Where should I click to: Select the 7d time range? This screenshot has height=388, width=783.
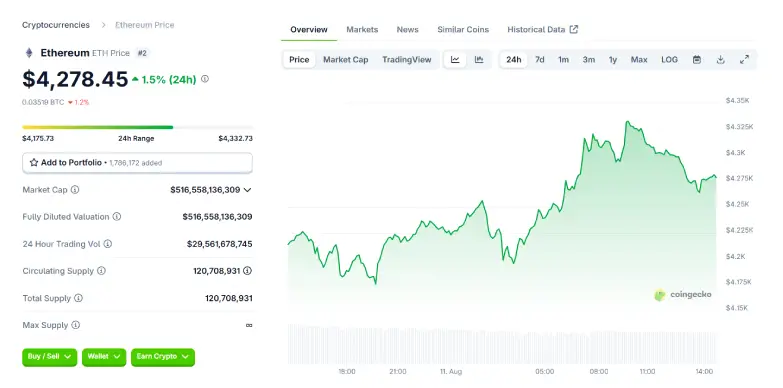tap(539, 59)
